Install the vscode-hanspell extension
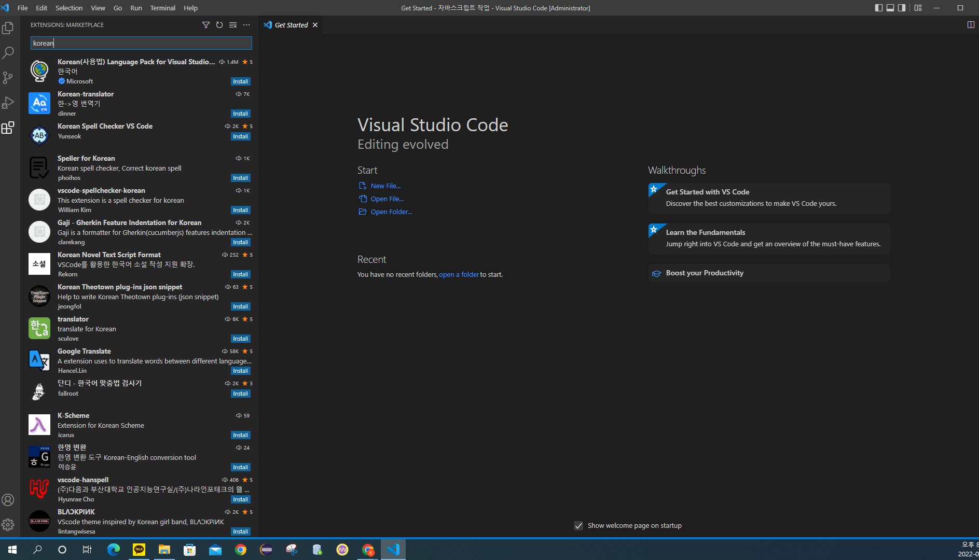Image resolution: width=979 pixels, height=560 pixels. (240, 499)
